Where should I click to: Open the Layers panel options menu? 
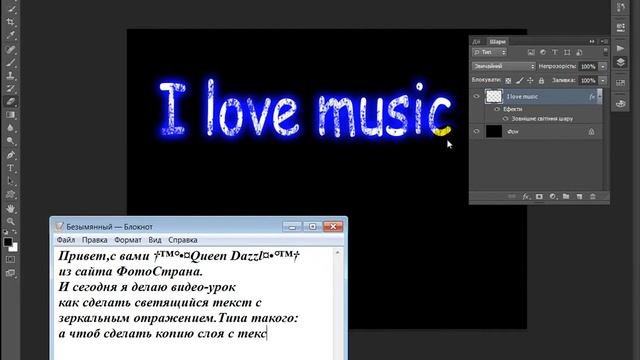pyautogui.click(x=604, y=42)
